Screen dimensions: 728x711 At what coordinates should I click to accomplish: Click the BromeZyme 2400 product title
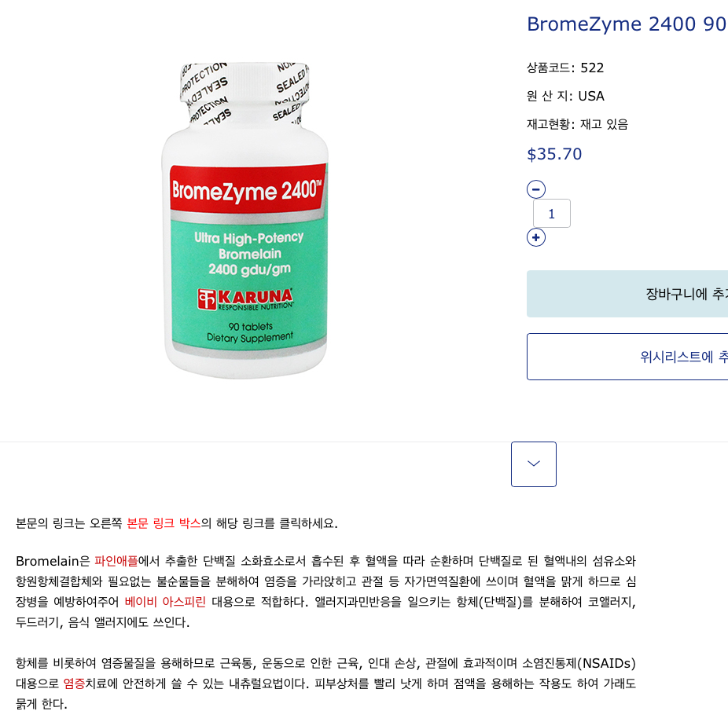[x=627, y=24]
